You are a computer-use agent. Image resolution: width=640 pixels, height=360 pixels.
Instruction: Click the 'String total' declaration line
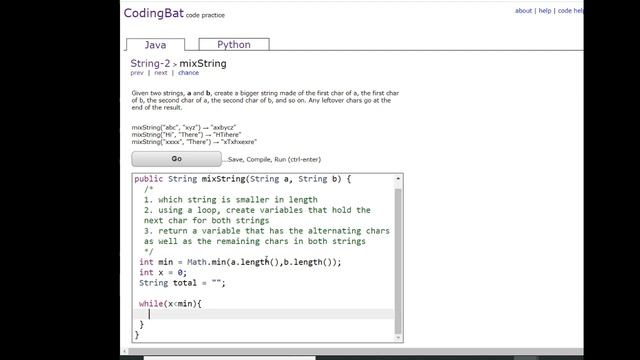182,283
